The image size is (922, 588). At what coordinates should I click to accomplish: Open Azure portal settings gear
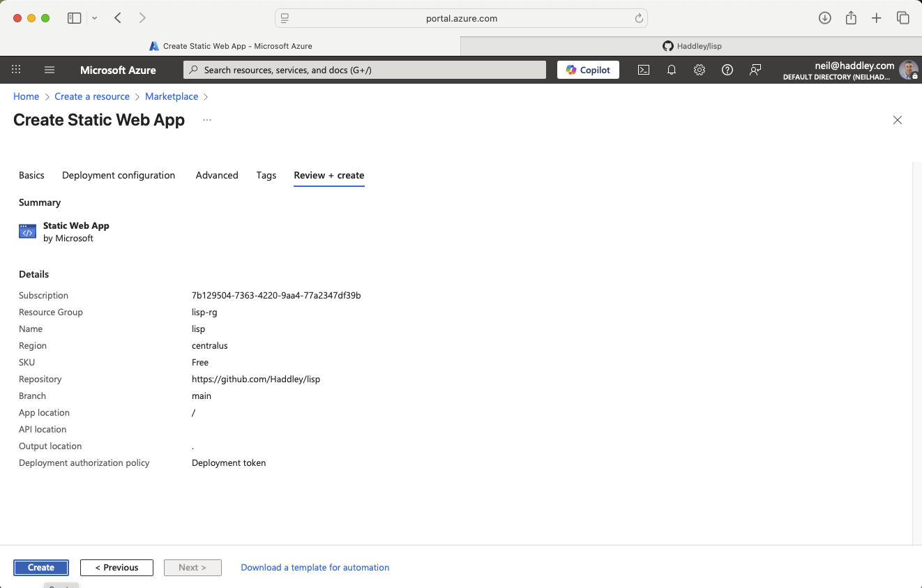[x=700, y=70]
